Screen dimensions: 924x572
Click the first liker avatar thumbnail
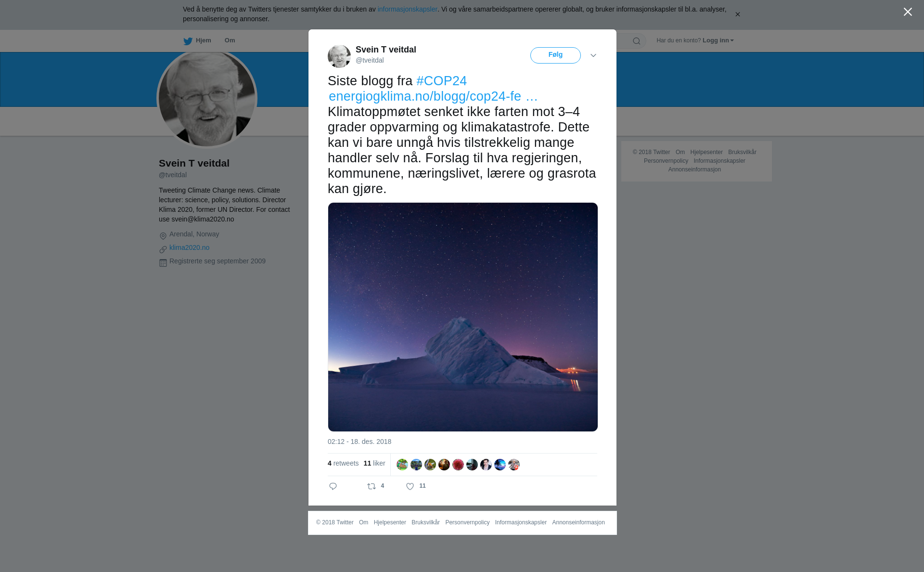(x=402, y=465)
